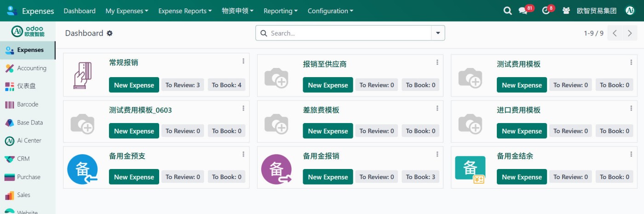Viewport: 644px width, 214px height.
Task: Click the Expenses title in the top bar
Action: pos(38,11)
